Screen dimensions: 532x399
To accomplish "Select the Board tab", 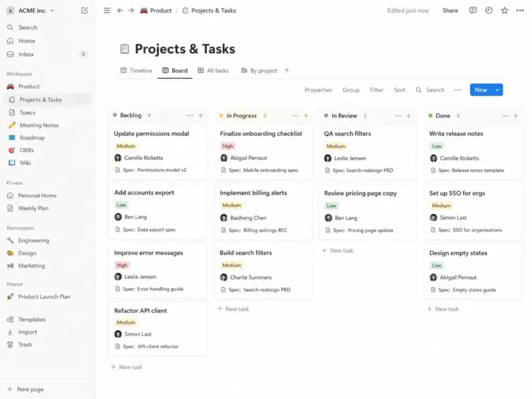I will point(175,70).
